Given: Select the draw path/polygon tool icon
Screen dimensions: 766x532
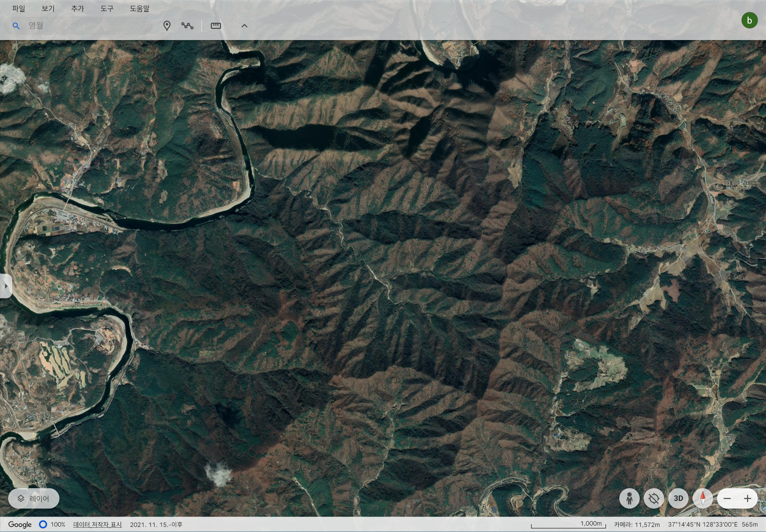Looking at the screenshot, I should pyautogui.click(x=187, y=26).
